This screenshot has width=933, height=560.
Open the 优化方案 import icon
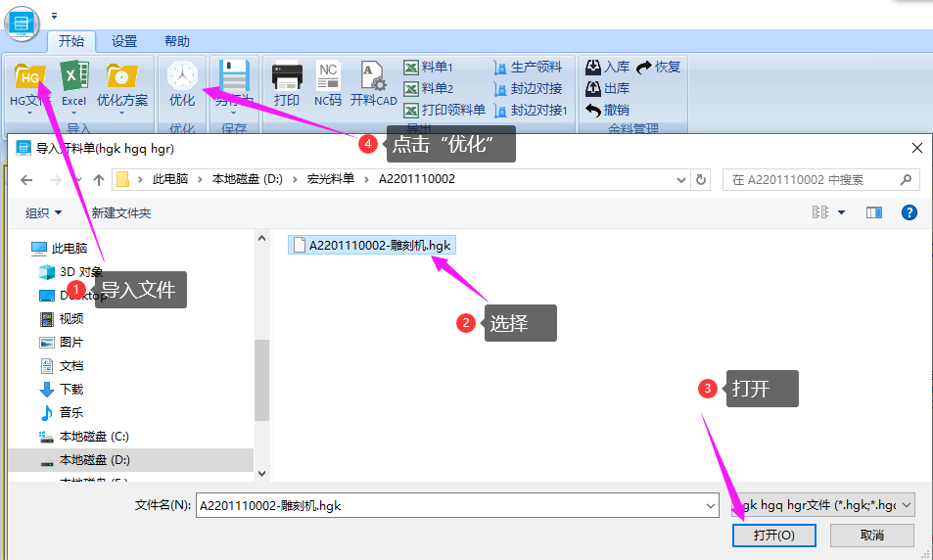click(x=122, y=76)
